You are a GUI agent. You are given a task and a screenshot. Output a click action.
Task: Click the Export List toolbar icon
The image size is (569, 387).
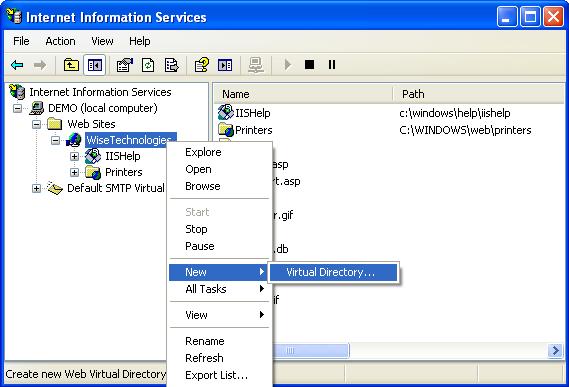172,65
